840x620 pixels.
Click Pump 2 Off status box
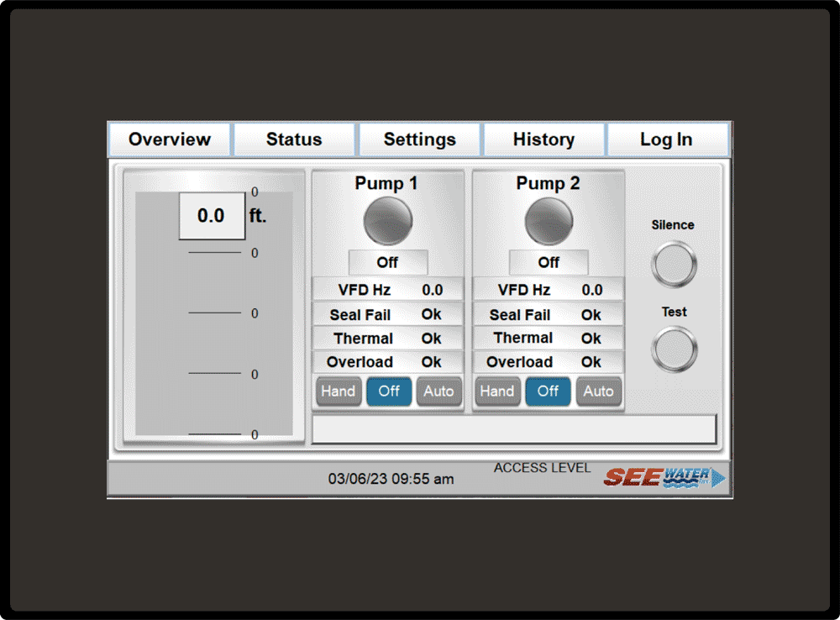click(x=549, y=263)
